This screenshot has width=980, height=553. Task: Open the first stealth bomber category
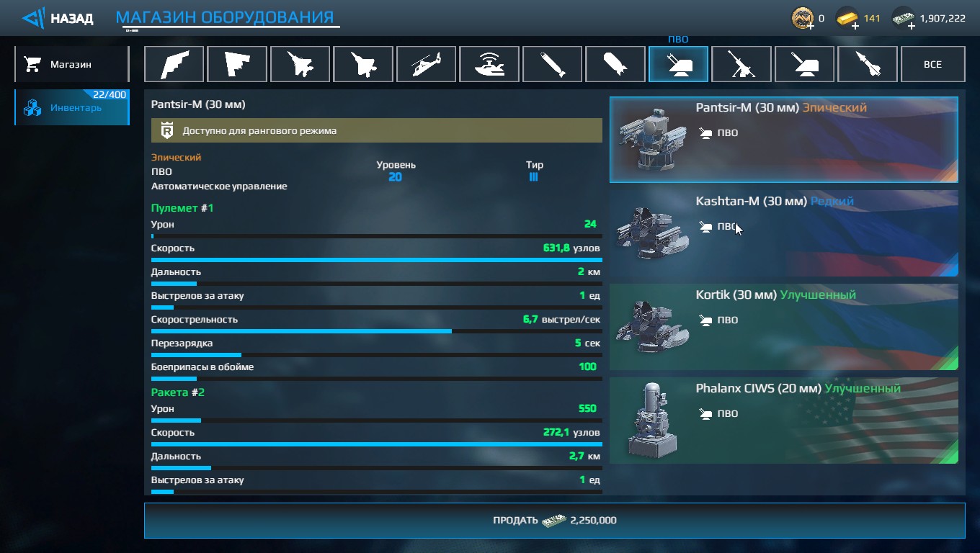click(x=174, y=64)
